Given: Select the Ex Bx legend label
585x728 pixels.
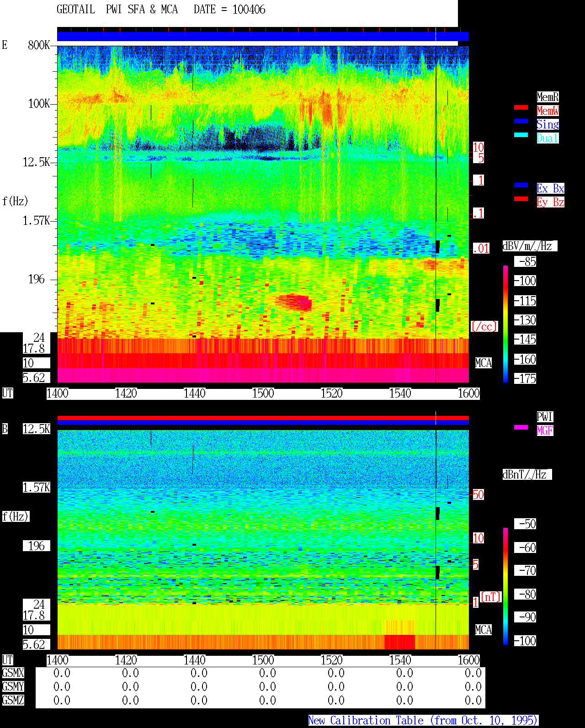Looking at the screenshot, I should (x=550, y=188).
